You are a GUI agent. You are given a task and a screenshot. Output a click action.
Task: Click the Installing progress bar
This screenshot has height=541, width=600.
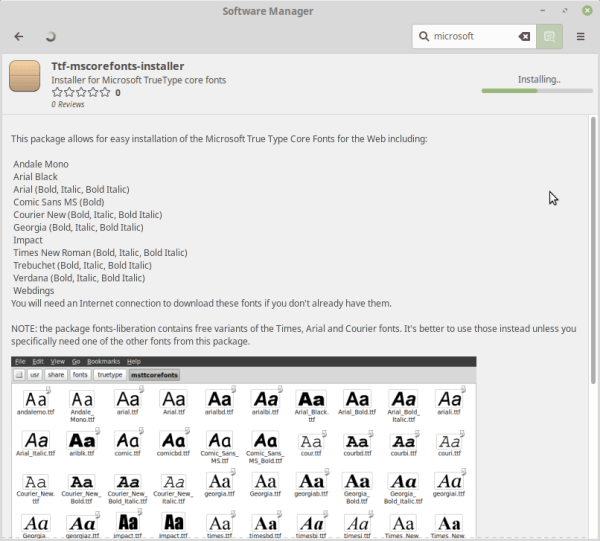coord(537,91)
